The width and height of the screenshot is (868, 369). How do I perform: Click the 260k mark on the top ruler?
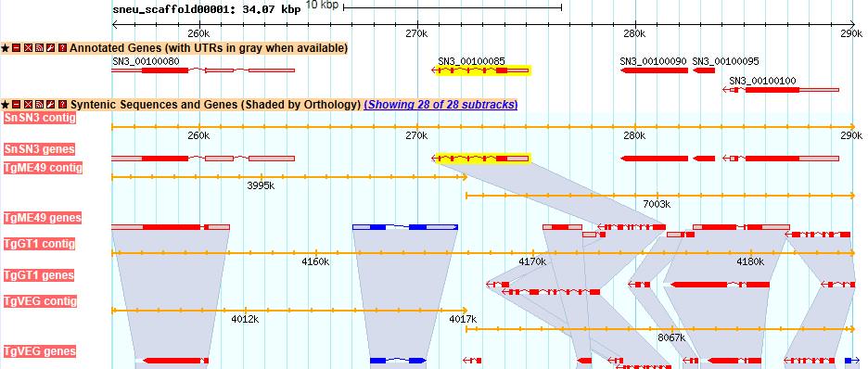(198, 33)
